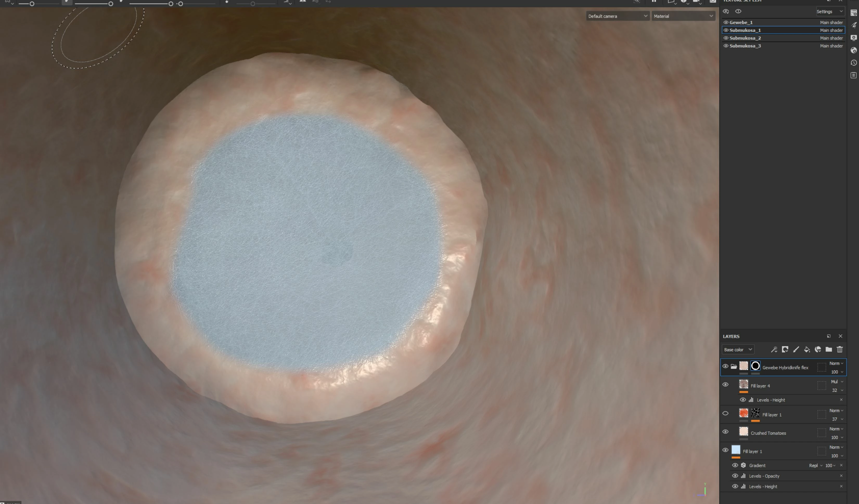Add a new paint layer with brush icon

coord(796,349)
